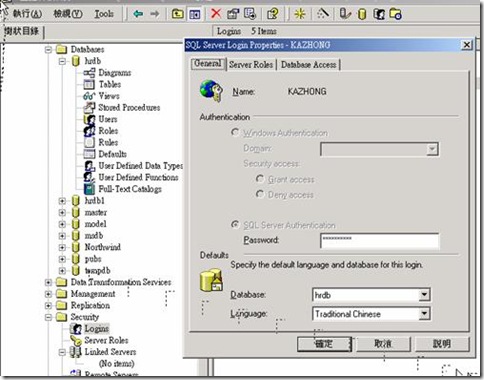Click the Export List toolbar icon

[250, 14]
